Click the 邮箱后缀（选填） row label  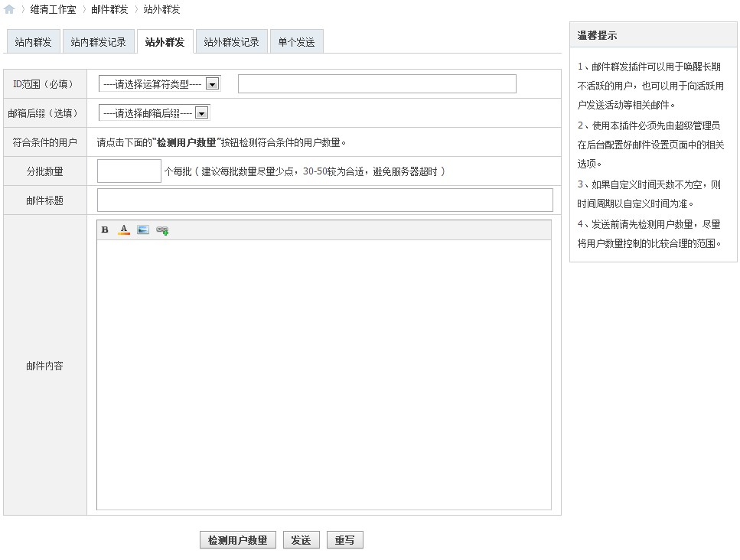tap(44, 114)
